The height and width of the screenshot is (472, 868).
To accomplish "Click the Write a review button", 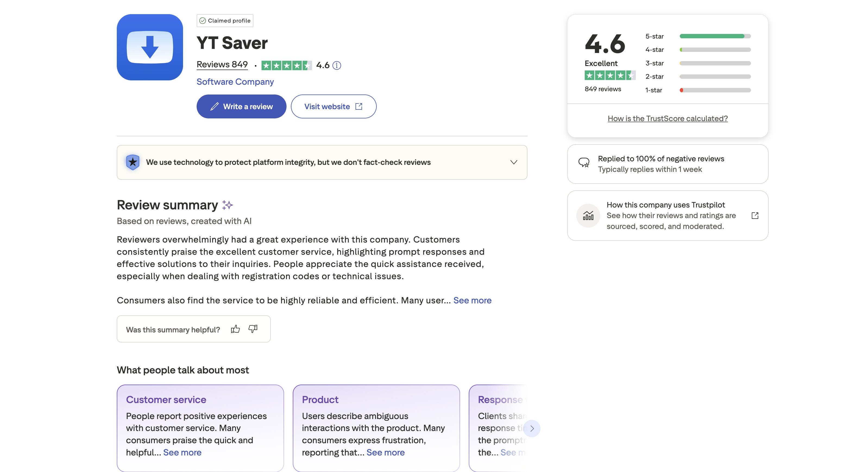I will click(x=241, y=106).
